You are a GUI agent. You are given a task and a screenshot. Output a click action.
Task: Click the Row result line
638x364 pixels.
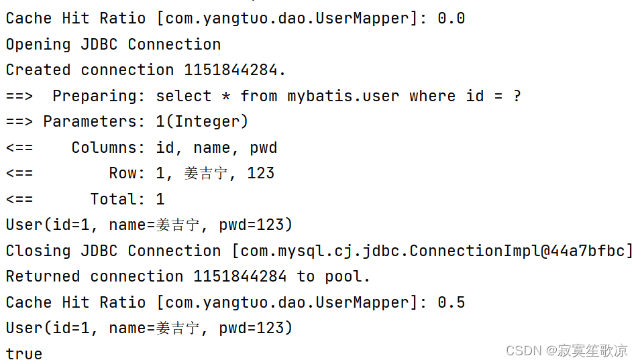click(x=140, y=173)
